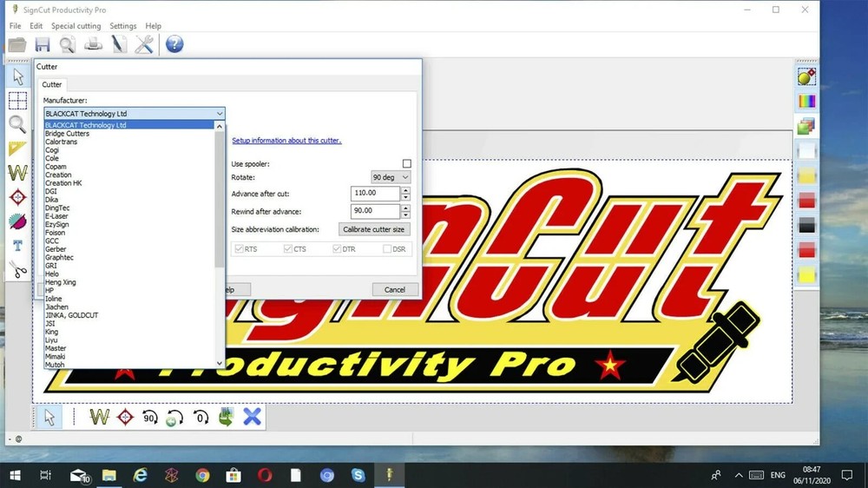Select the black color swatch on right panel

pos(806,225)
